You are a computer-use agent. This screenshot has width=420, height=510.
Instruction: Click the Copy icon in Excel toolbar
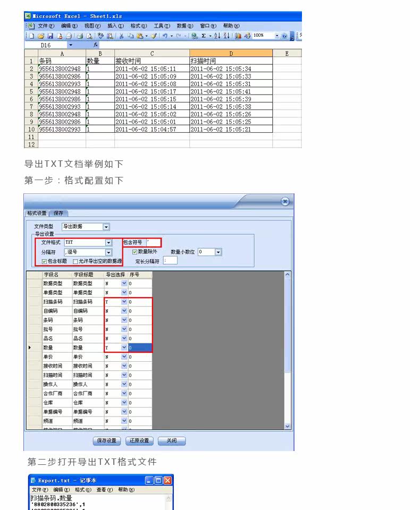pos(131,36)
